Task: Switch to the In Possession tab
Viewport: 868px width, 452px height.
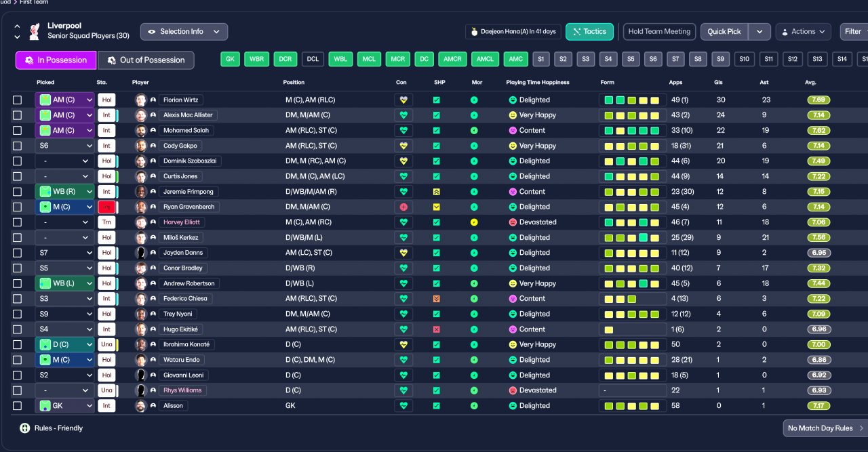Action: pos(56,60)
